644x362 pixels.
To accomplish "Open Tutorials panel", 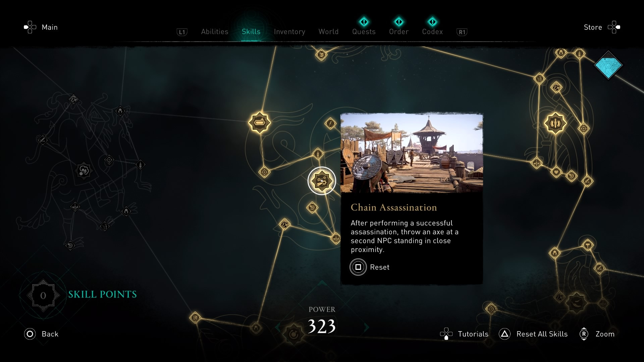I will tap(465, 334).
